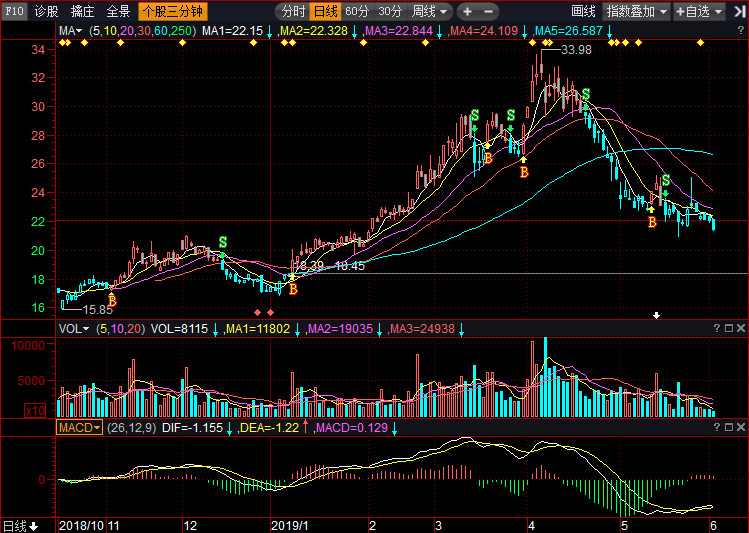749x533 pixels.
Task: Open the 诊股 stock diagnosis tab
Action: point(46,11)
